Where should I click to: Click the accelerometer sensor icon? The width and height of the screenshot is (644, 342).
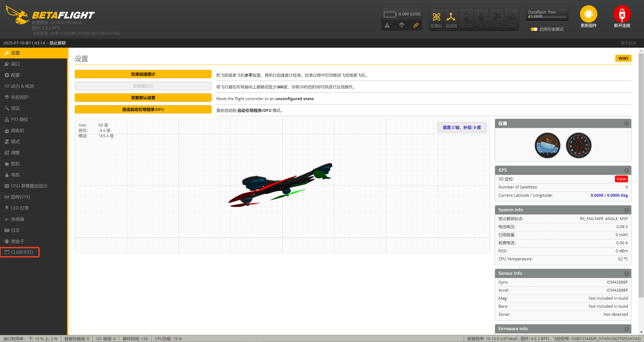click(451, 17)
